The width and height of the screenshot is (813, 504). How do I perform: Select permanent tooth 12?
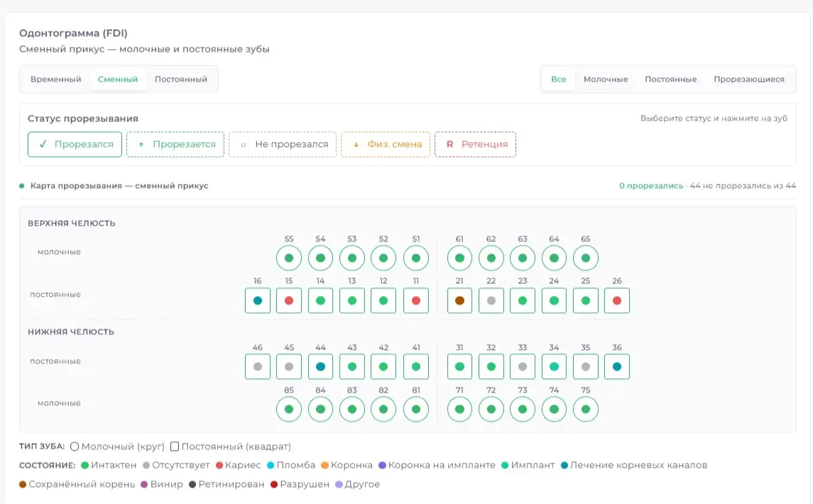[x=383, y=301]
